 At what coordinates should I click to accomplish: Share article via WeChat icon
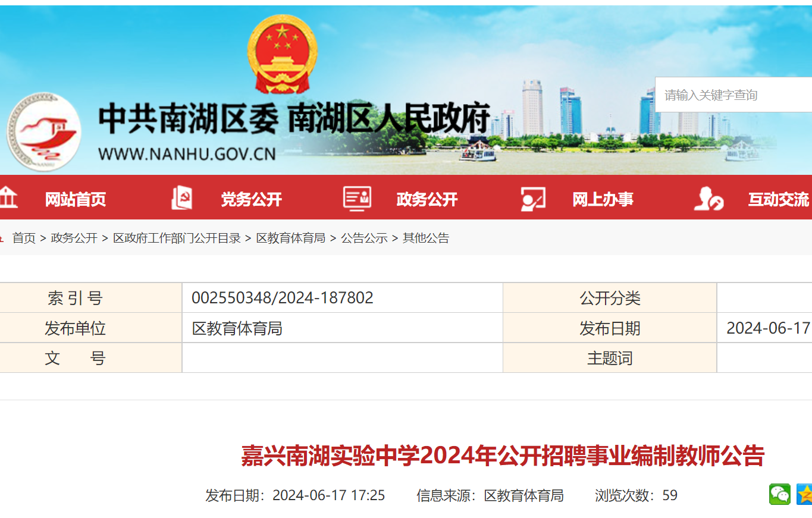(779, 494)
